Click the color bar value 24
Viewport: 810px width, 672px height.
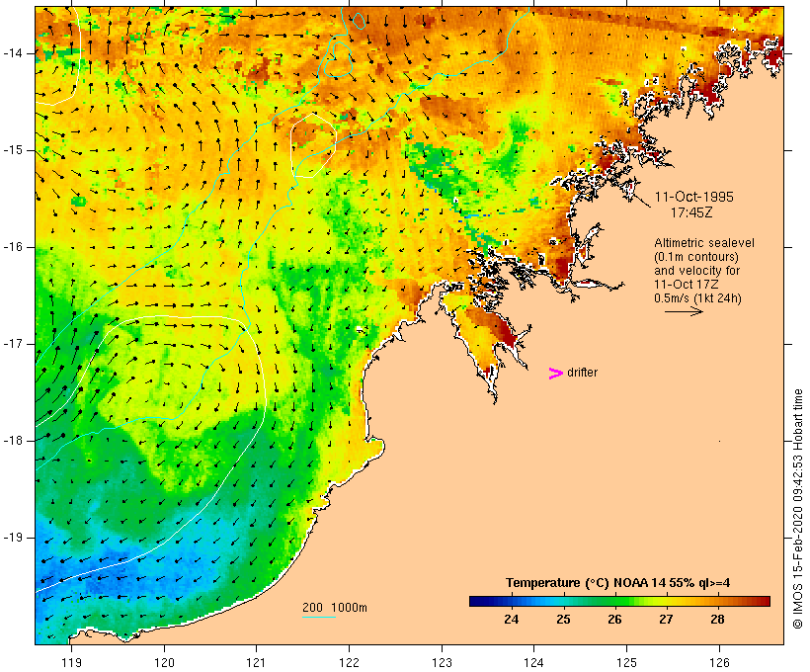pyautogui.click(x=512, y=619)
